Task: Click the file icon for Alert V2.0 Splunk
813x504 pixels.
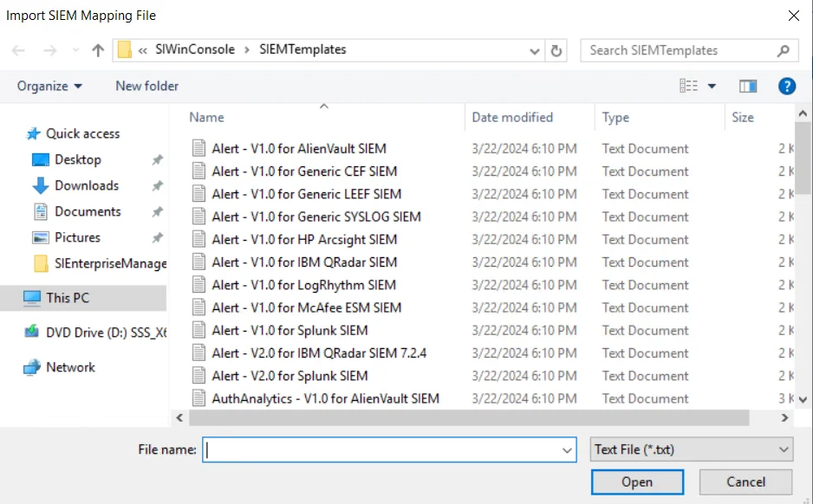Action: [x=198, y=376]
